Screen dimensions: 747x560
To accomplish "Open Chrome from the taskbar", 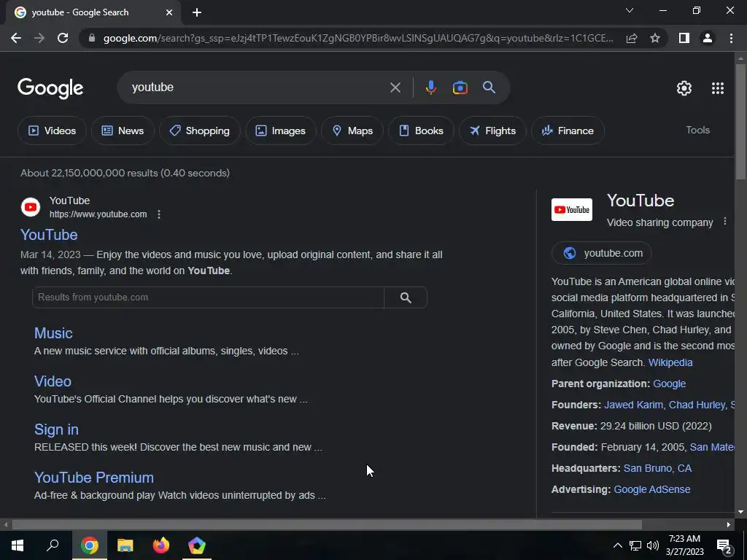I will [90, 545].
